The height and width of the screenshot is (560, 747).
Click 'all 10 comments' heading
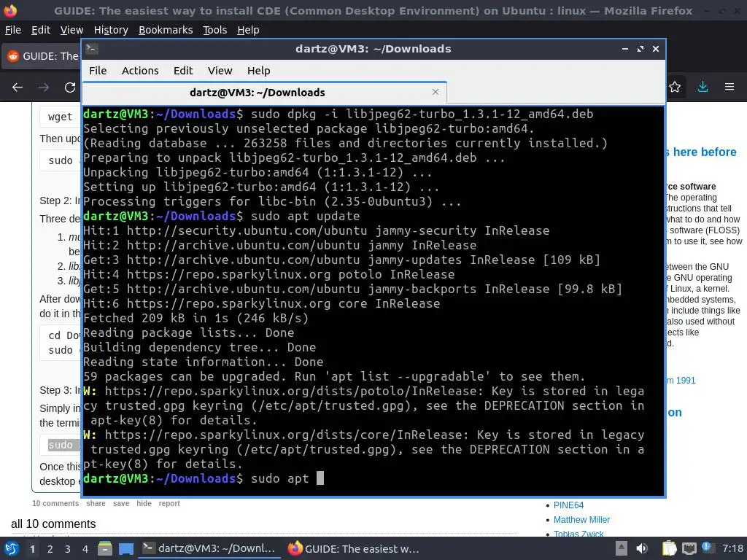(53, 524)
